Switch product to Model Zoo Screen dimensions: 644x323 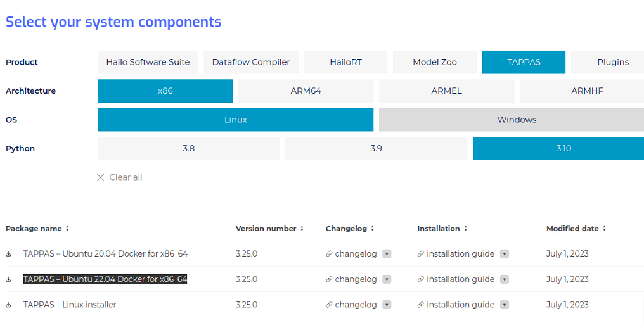pos(435,63)
